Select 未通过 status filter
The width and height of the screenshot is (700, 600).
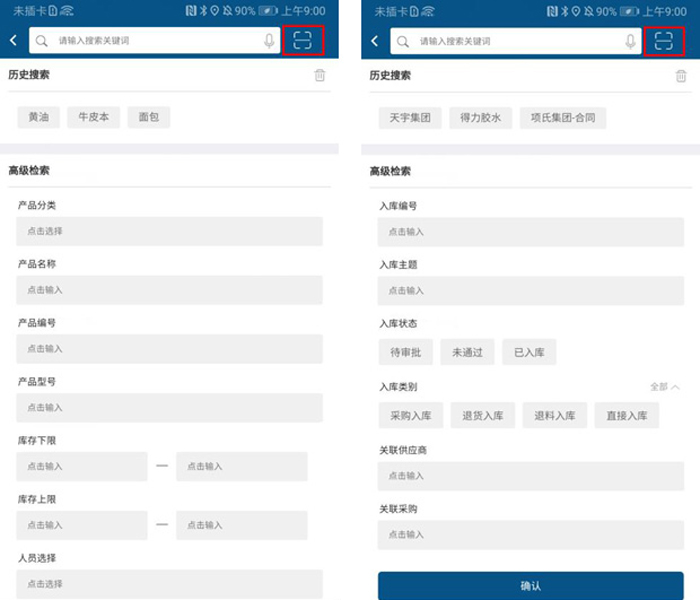point(467,352)
